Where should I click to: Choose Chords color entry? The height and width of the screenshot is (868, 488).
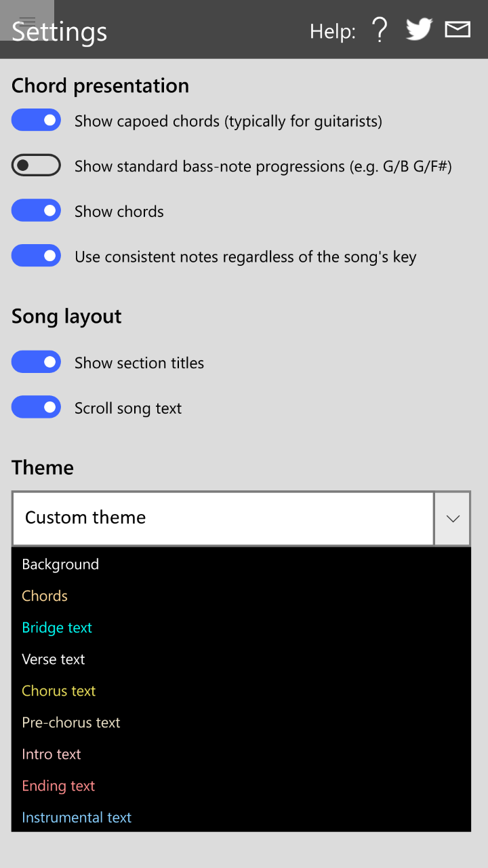(x=45, y=596)
